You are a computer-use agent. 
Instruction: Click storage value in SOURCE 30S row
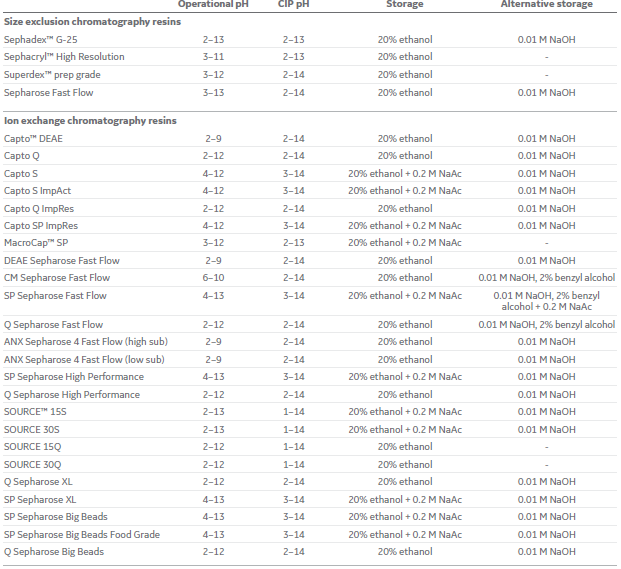(405, 430)
